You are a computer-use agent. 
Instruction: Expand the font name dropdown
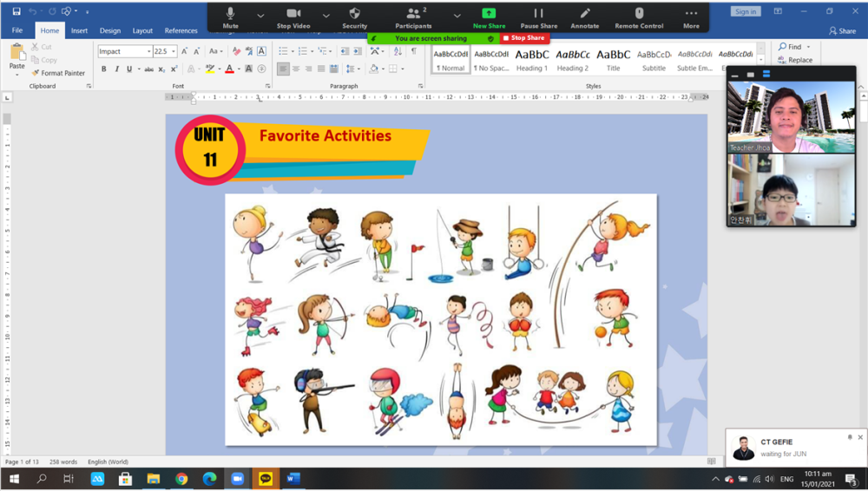(149, 51)
